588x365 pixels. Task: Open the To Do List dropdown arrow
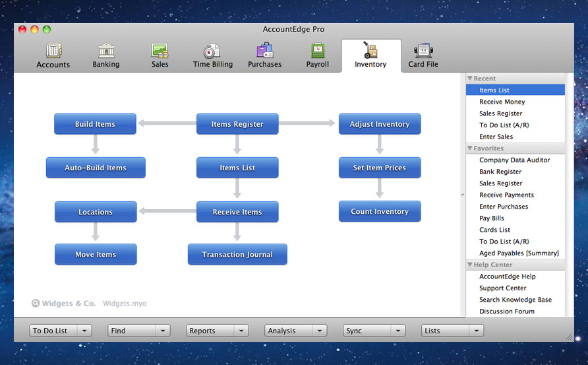pyautogui.click(x=84, y=331)
